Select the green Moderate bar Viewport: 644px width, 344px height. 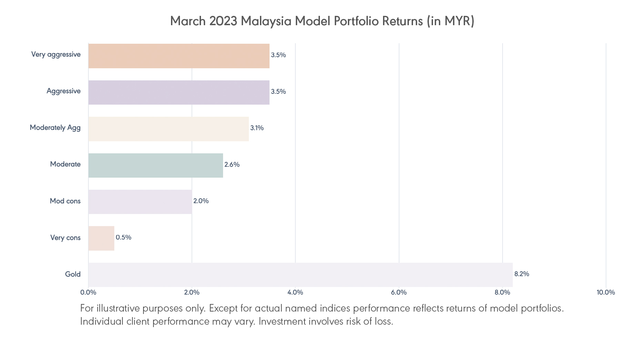[x=155, y=165]
